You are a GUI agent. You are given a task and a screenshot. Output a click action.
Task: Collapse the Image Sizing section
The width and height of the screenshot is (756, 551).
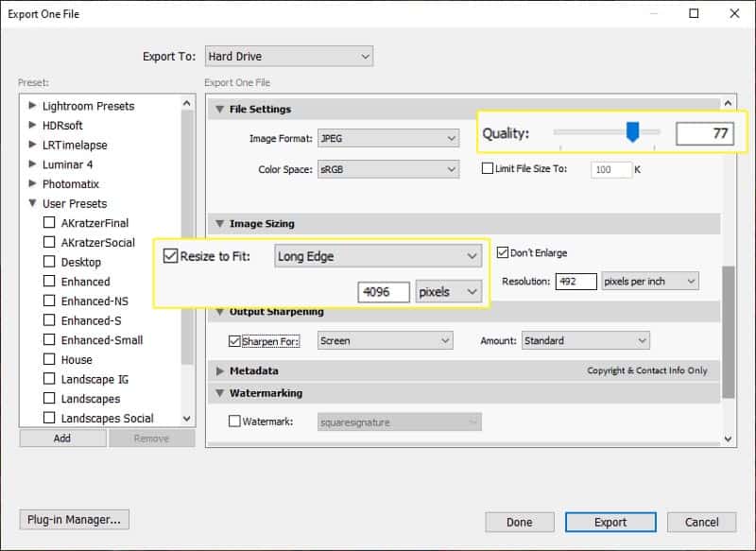219,224
